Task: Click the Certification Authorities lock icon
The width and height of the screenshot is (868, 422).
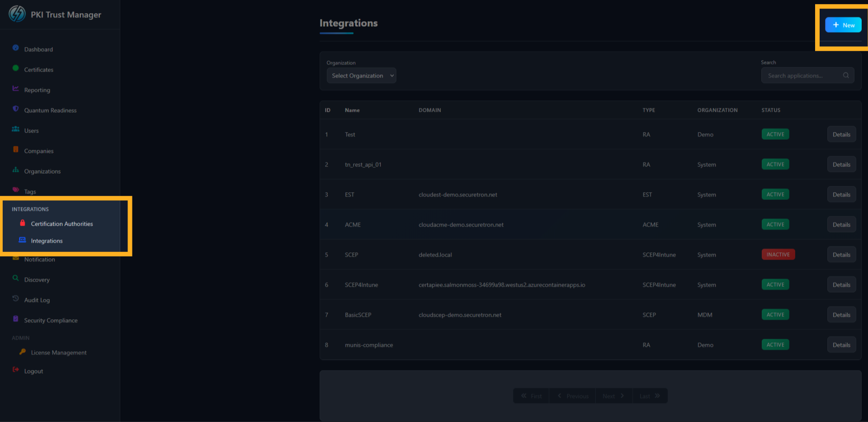Action: pyautogui.click(x=23, y=223)
